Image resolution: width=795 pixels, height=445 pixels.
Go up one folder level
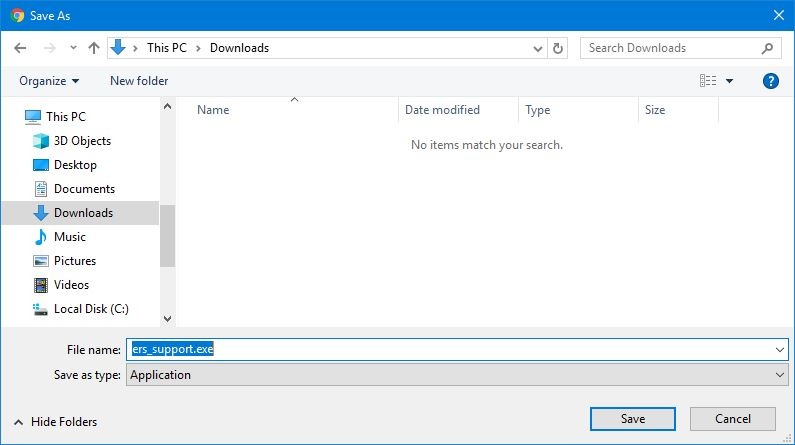click(x=94, y=48)
